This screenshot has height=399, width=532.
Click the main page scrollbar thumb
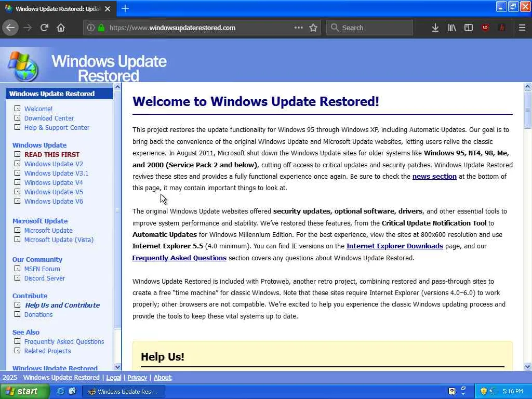(527, 110)
